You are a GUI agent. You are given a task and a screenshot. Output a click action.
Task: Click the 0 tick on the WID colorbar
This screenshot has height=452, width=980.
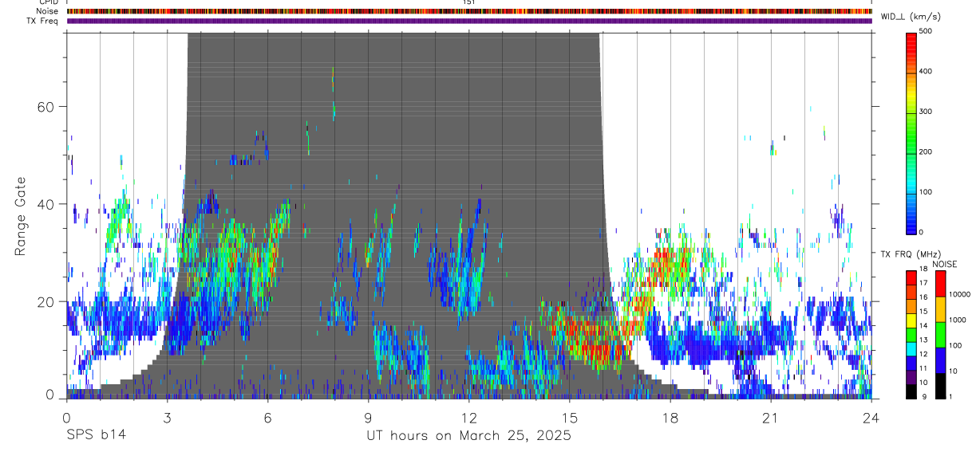point(922,232)
